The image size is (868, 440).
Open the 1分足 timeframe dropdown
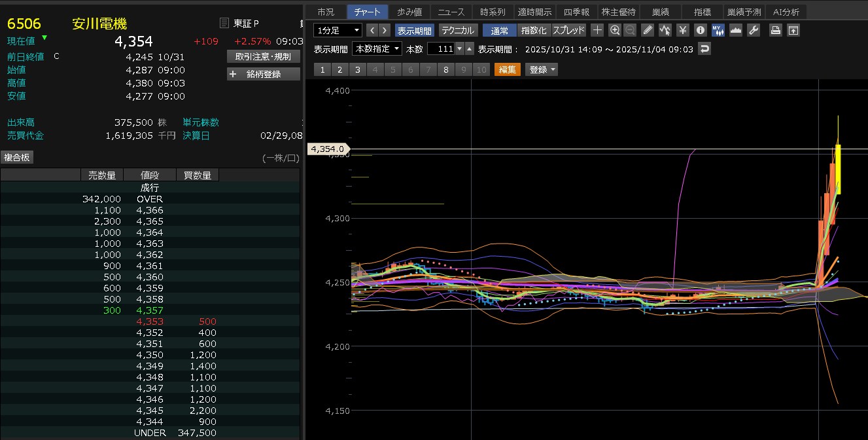point(338,30)
